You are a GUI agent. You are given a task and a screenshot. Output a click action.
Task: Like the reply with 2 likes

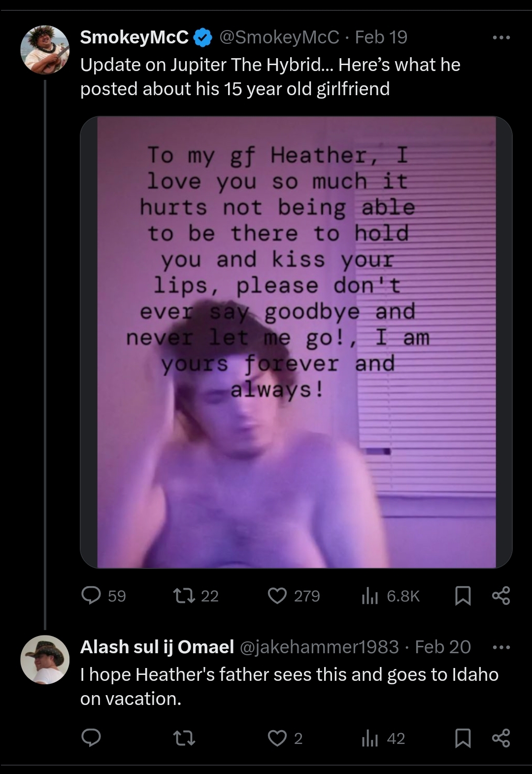(x=285, y=738)
